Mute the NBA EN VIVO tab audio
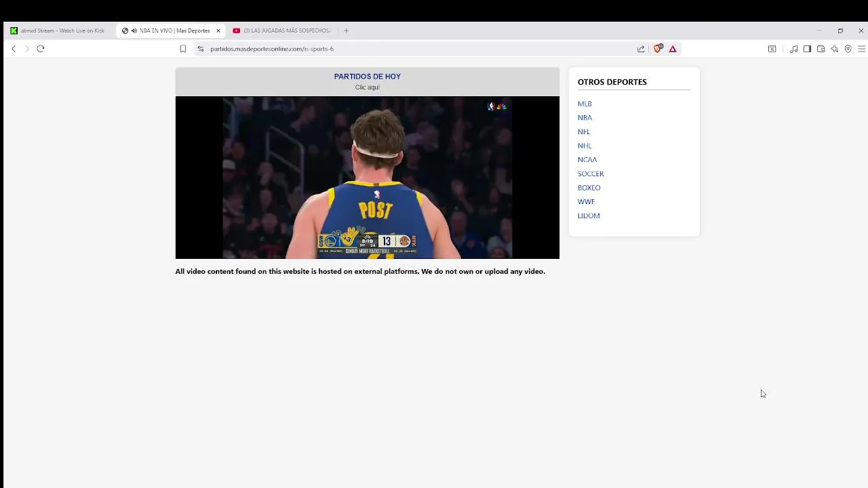Image resolution: width=868 pixels, height=488 pixels. (134, 30)
